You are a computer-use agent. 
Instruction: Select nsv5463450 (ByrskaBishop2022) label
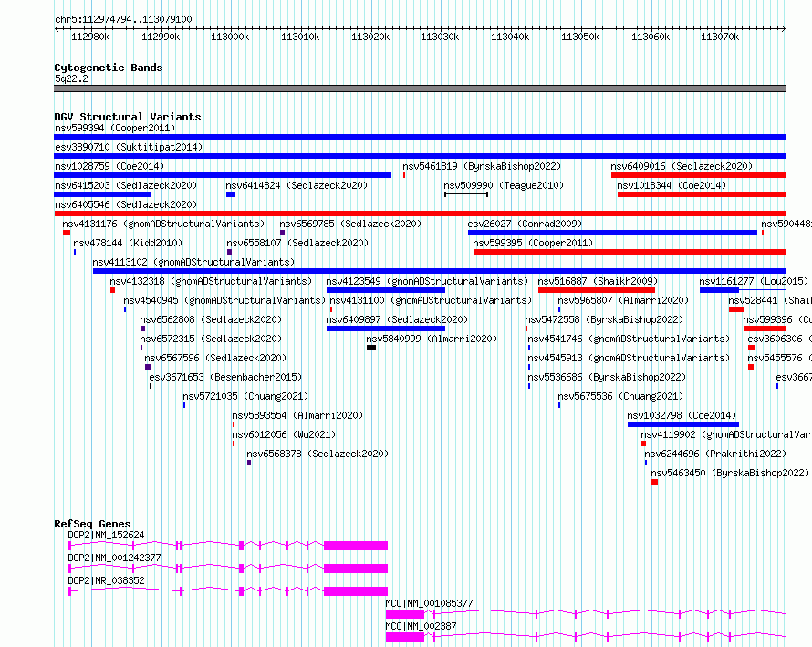[730, 473]
